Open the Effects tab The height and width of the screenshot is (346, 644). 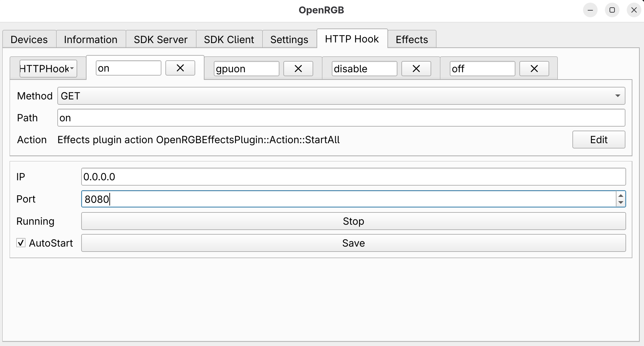click(412, 39)
